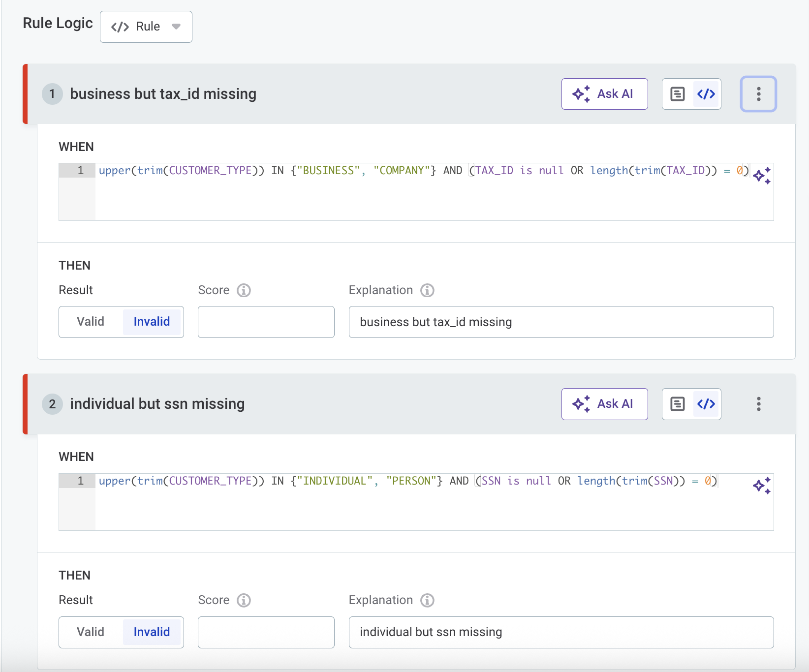809x672 pixels.
Task: Switch rule 2 to code view icon
Action: (x=706, y=404)
